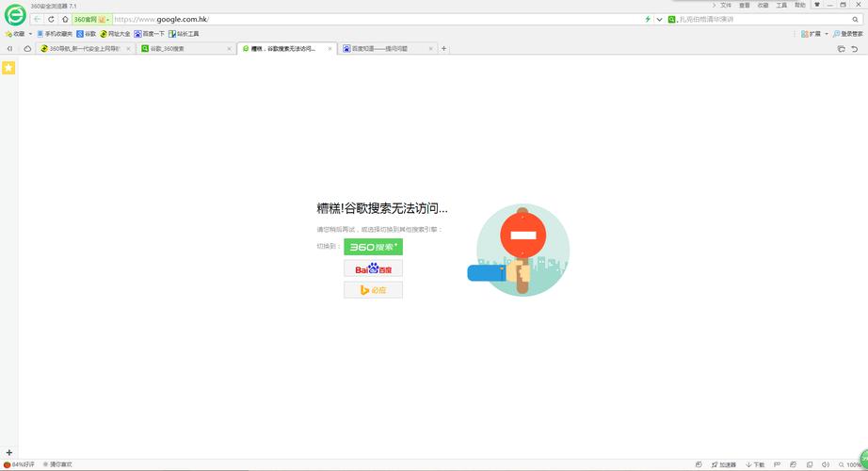This screenshot has width=868, height=471.
Task: Open the 工具 menu
Action: click(781, 5)
